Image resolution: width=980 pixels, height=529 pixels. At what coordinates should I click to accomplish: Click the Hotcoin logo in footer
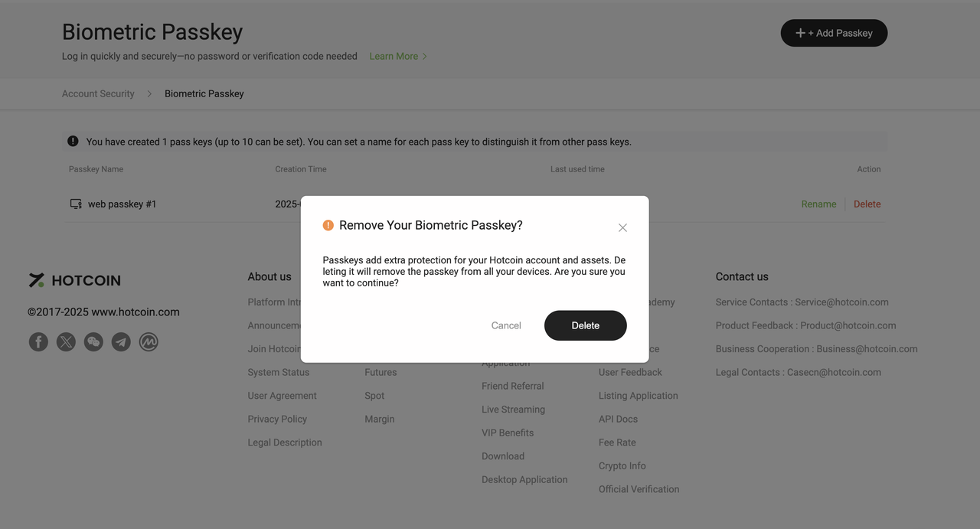point(75,280)
